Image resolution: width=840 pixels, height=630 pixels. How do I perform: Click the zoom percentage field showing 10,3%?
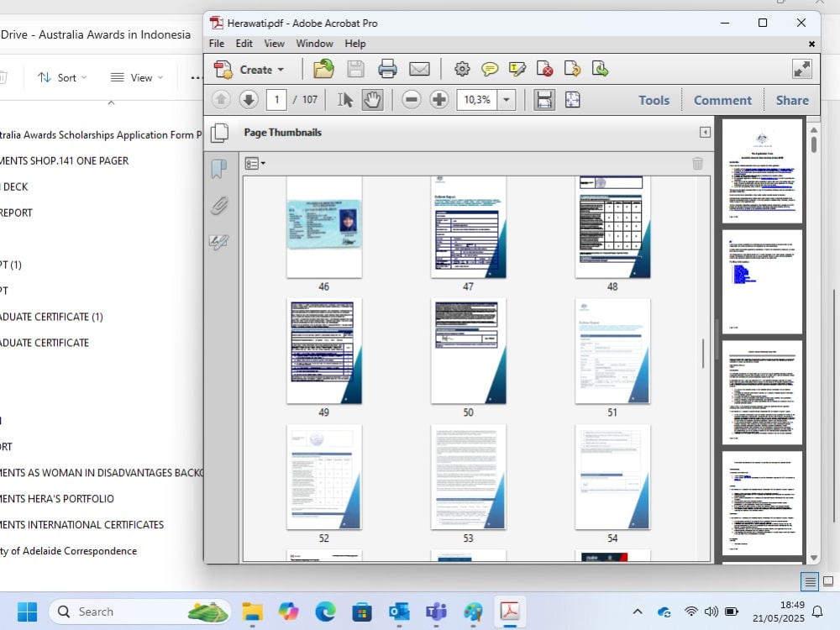click(x=477, y=100)
